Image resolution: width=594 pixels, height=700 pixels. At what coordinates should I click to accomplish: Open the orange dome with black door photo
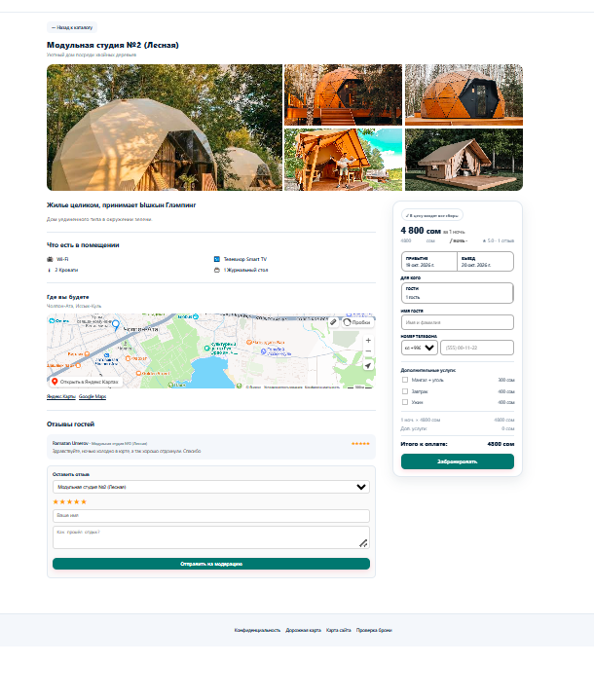[464, 94]
